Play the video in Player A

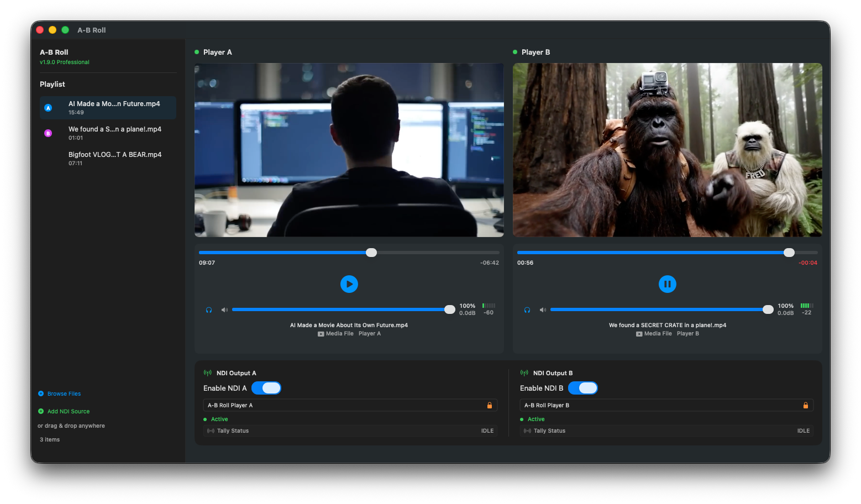tap(349, 284)
